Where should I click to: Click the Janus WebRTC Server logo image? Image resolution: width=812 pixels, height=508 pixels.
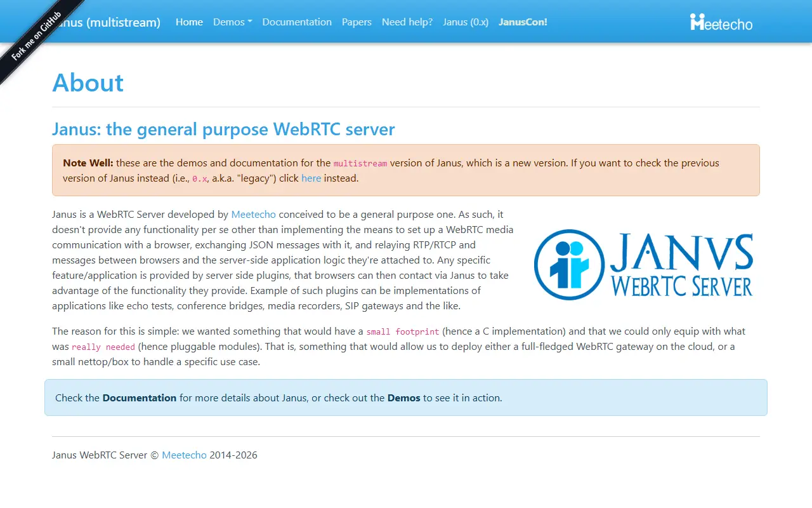pyautogui.click(x=644, y=265)
